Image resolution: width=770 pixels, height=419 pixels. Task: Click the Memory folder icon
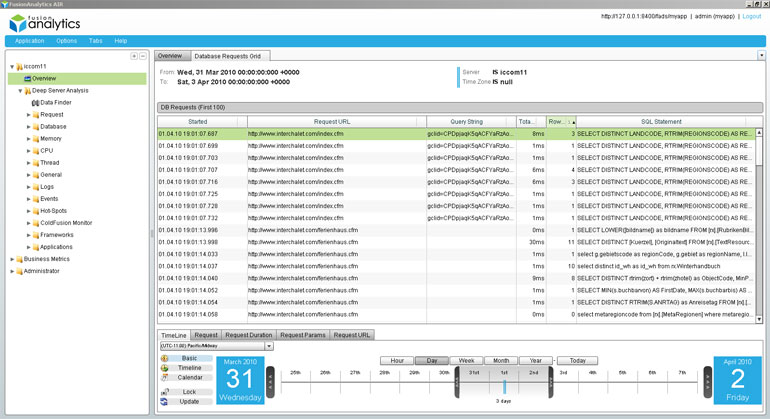[x=36, y=139]
